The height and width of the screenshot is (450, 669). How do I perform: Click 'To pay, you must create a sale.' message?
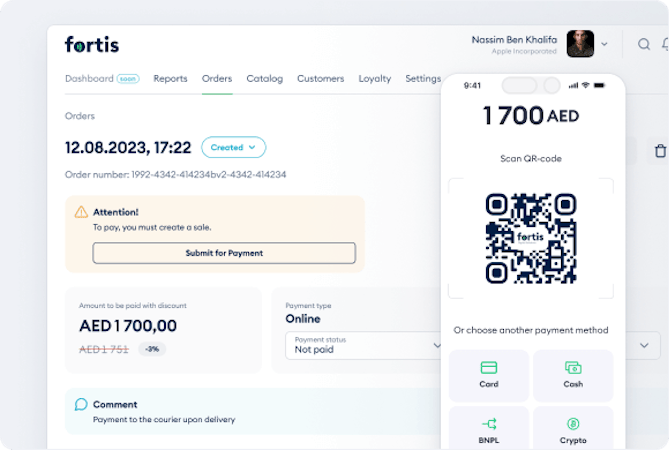tap(152, 227)
